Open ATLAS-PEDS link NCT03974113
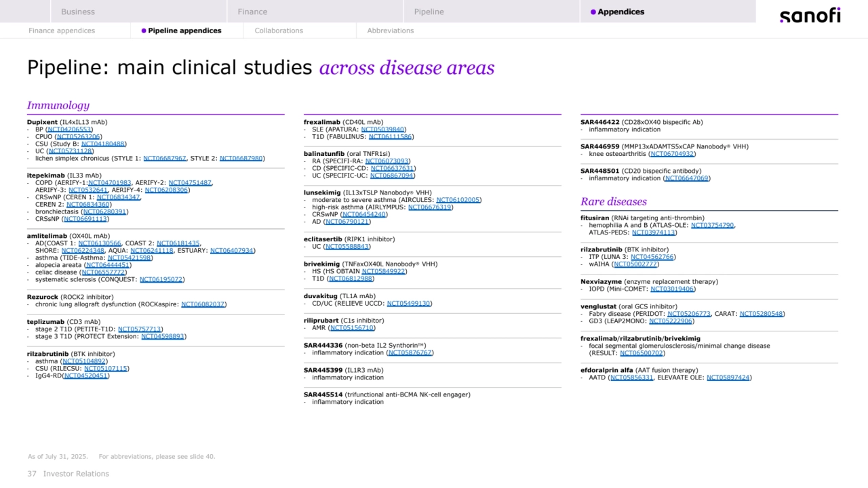Viewport: 868px width, 488px height. click(x=654, y=232)
